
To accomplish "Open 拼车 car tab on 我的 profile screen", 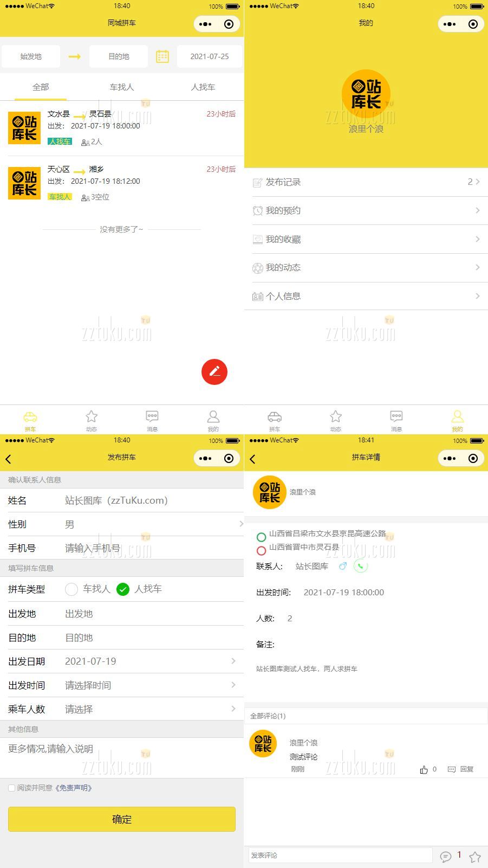I will pyautogui.click(x=275, y=421).
